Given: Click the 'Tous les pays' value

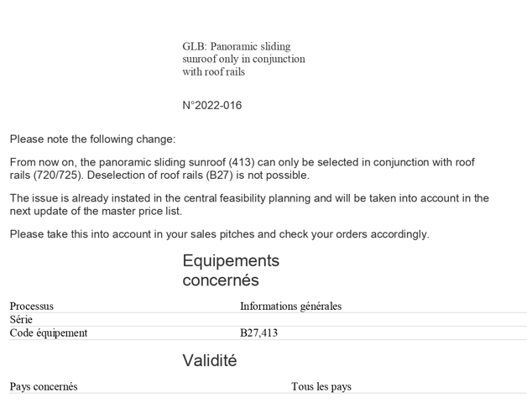Looking at the screenshot, I should point(321,387).
